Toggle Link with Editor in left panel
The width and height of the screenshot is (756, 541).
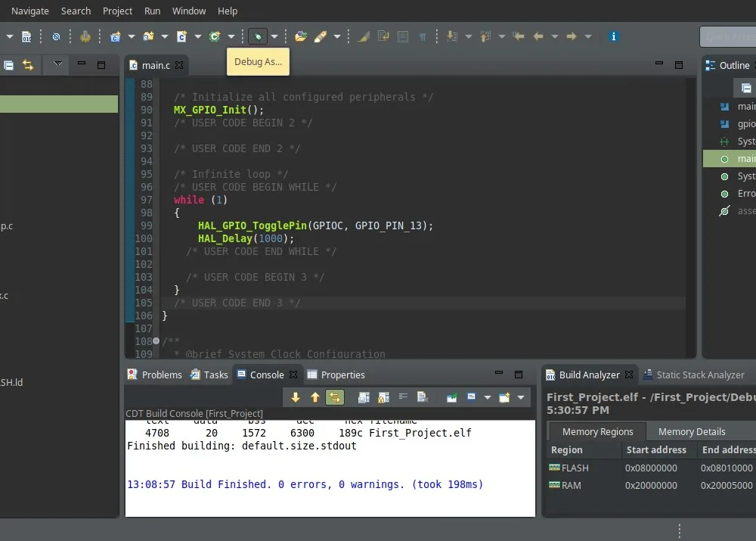pyautogui.click(x=28, y=65)
